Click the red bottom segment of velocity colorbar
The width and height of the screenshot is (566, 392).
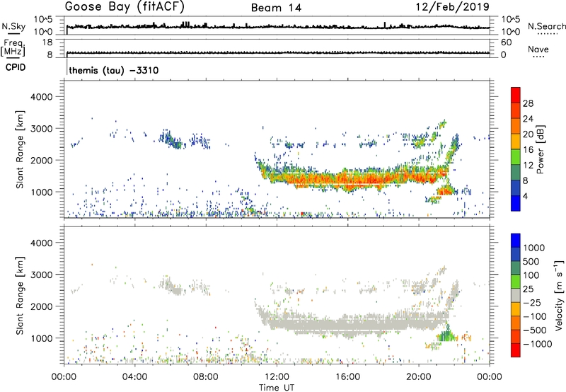pyautogui.click(x=516, y=350)
